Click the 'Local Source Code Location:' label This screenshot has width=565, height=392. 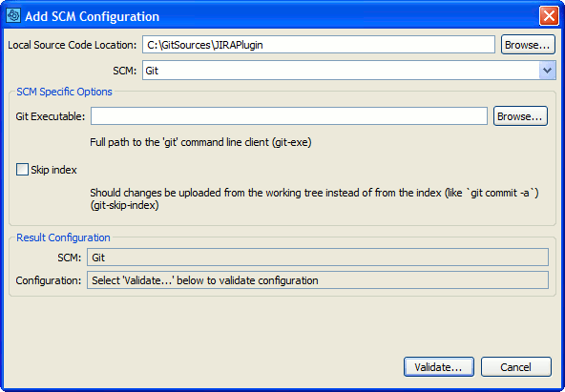(x=73, y=45)
